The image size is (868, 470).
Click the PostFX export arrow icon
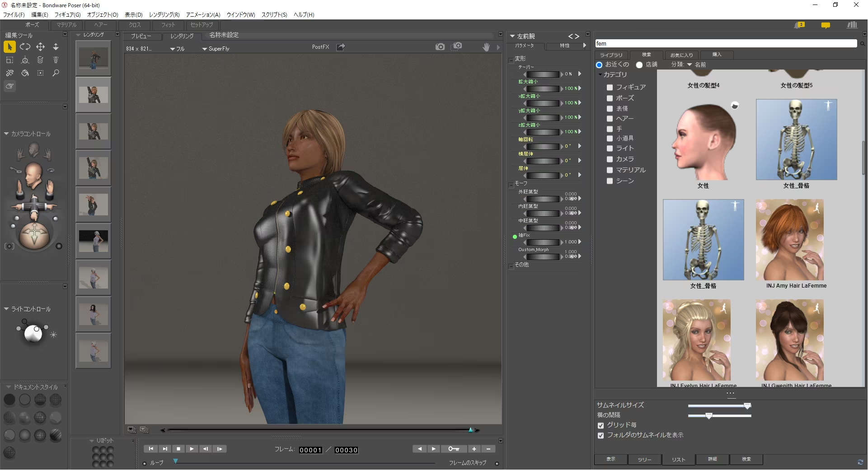tap(341, 47)
